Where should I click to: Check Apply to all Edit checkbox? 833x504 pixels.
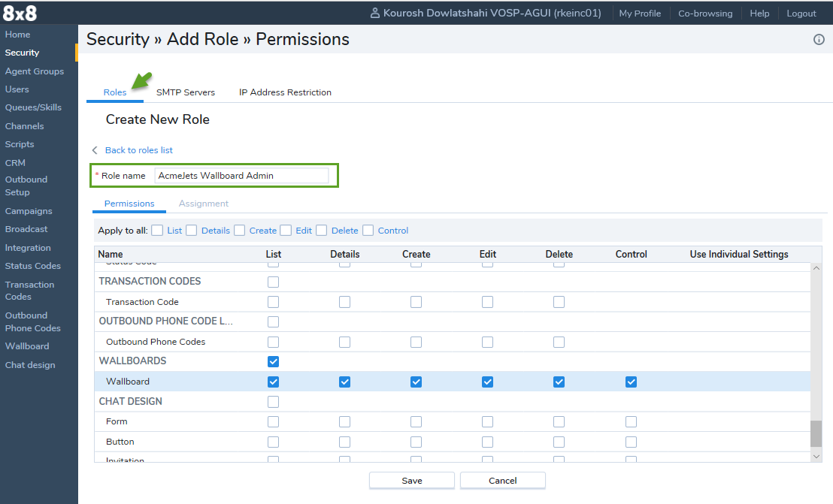[x=286, y=231]
